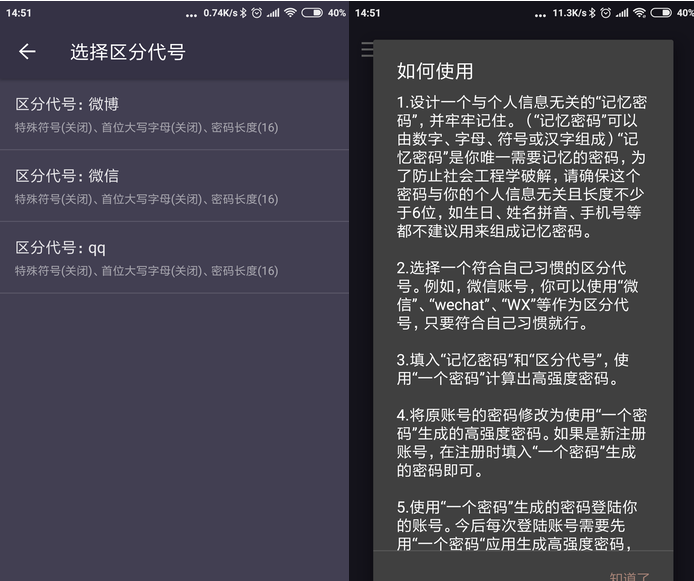Tap the 如何使用 dialog title
The height and width of the screenshot is (581, 694).
pyautogui.click(x=435, y=71)
